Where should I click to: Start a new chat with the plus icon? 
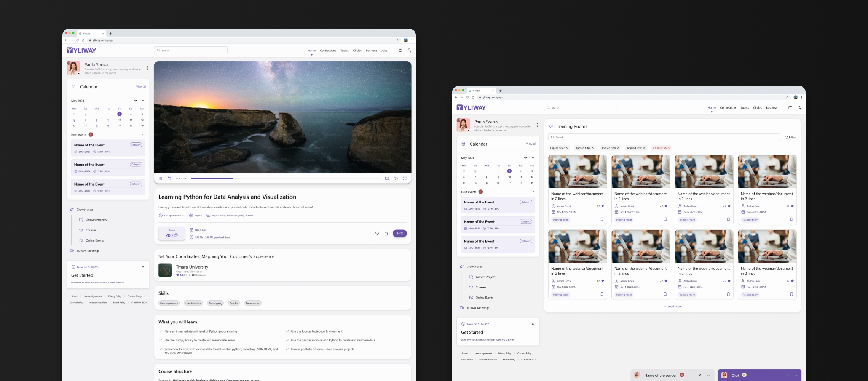coord(787,375)
